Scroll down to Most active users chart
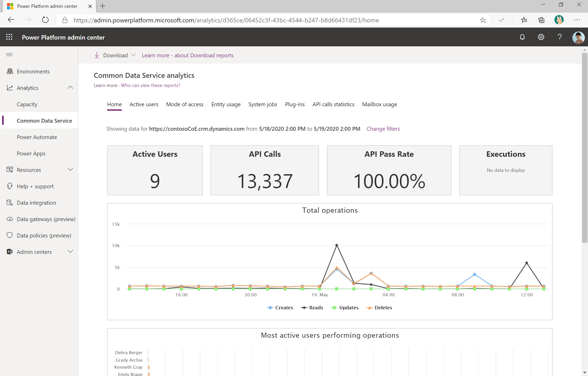The width and height of the screenshot is (588, 376). pos(329,335)
